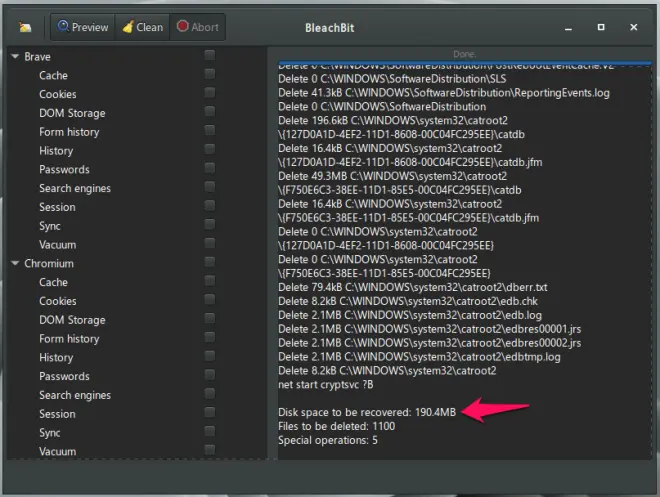Select Sync under Chromium
Viewport: 660px width, 497px height.
click(x=50, y=433)
